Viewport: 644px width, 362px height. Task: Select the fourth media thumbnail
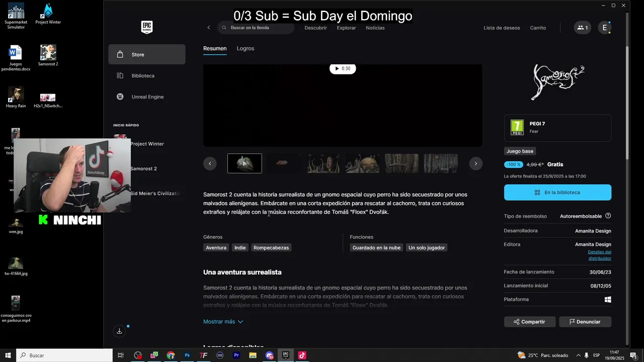pyautogui.click(x=362, y=163)
